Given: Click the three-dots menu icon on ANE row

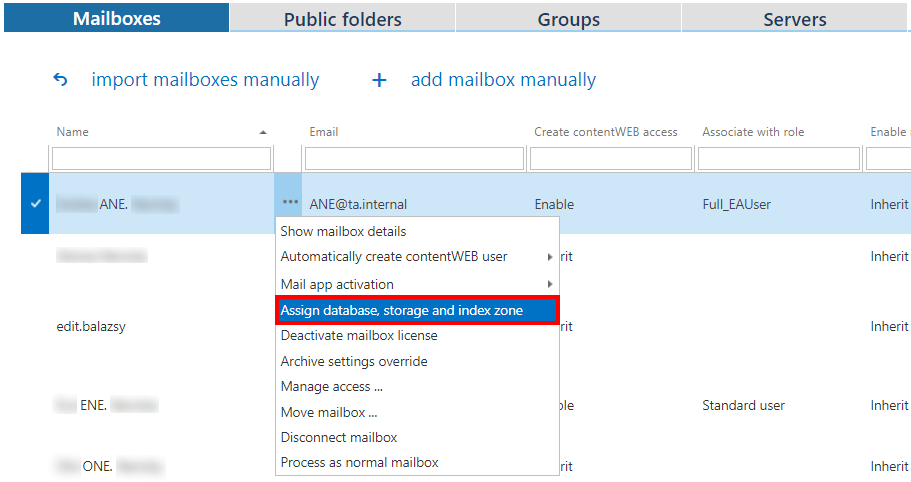Looking at the screenshot, I should pyautogui.click(x=289, y=203).
